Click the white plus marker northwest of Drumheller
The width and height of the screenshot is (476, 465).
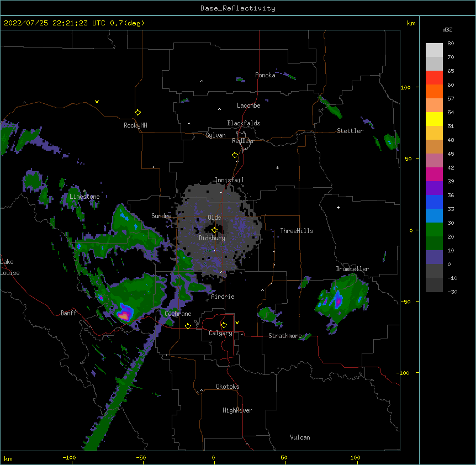point(338,207)
